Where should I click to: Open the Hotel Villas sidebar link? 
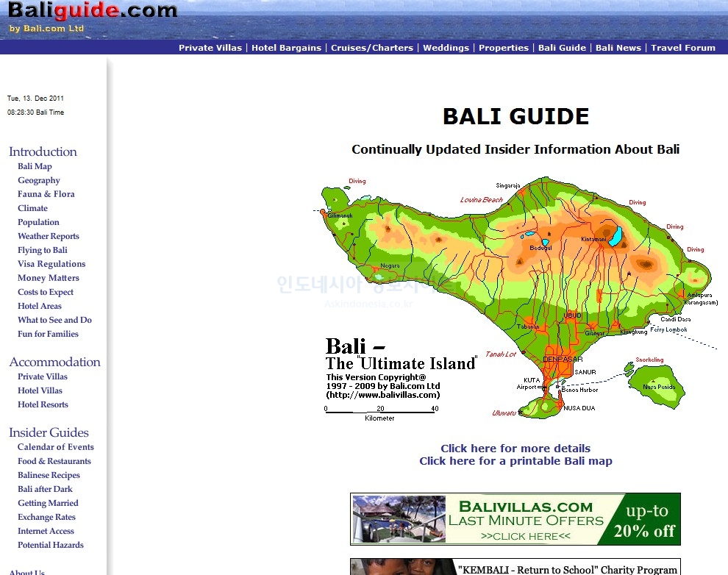tap(40, 390)
